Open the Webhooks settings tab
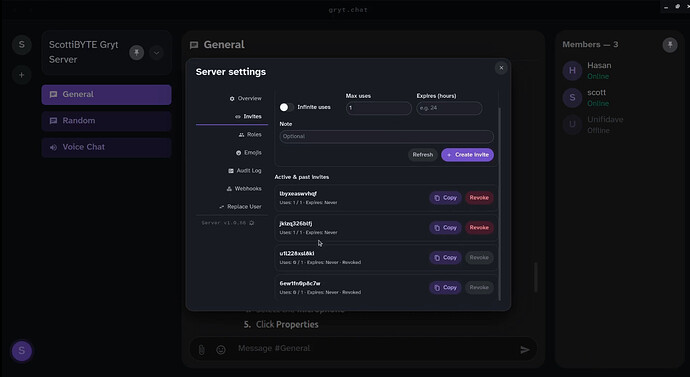 (x=243, y=189)
